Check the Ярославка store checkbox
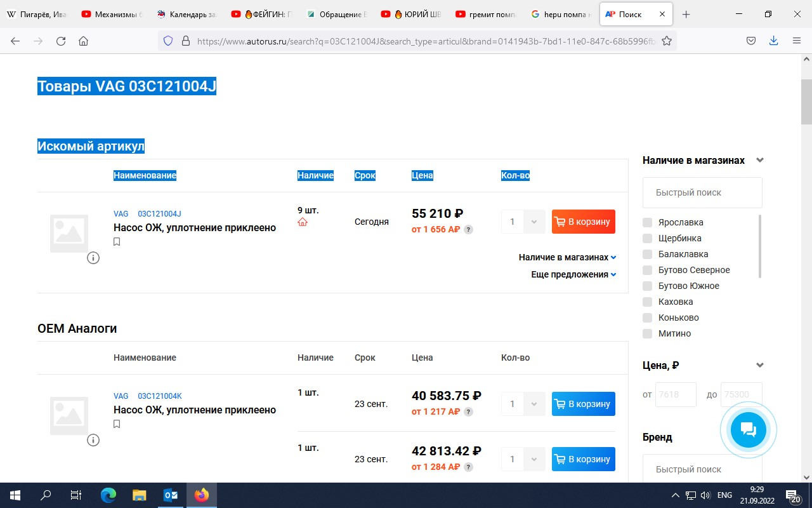 647,222
